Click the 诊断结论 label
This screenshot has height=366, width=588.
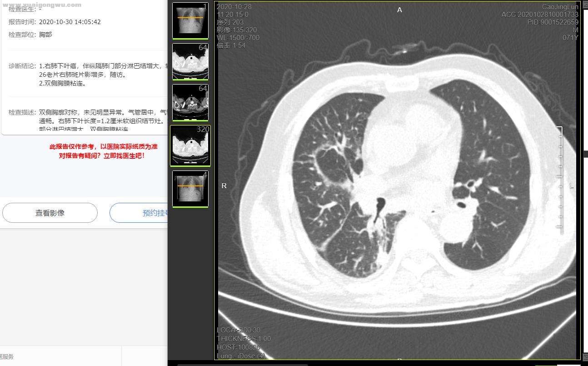22,66
